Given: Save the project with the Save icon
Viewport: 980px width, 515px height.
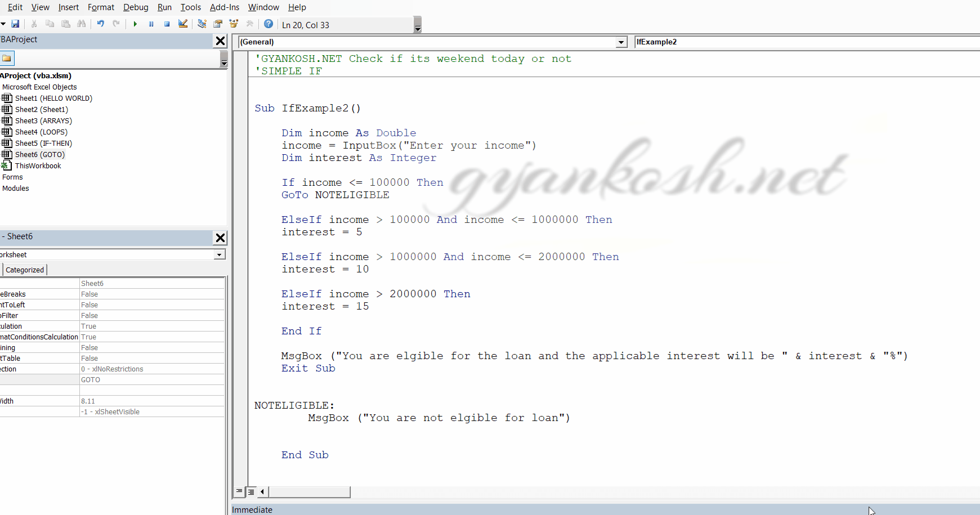Looking at the screenshot, I should 16,24.
